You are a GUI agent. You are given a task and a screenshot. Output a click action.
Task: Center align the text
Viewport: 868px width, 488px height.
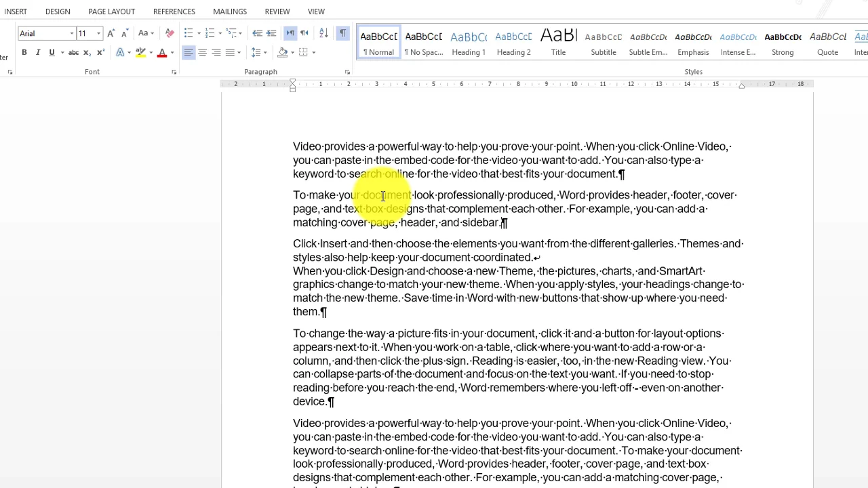pos(202,53)
